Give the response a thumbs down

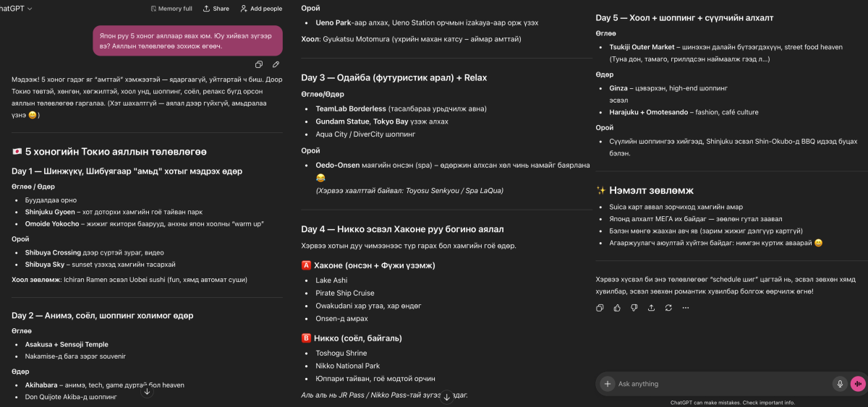click(634, 308)
